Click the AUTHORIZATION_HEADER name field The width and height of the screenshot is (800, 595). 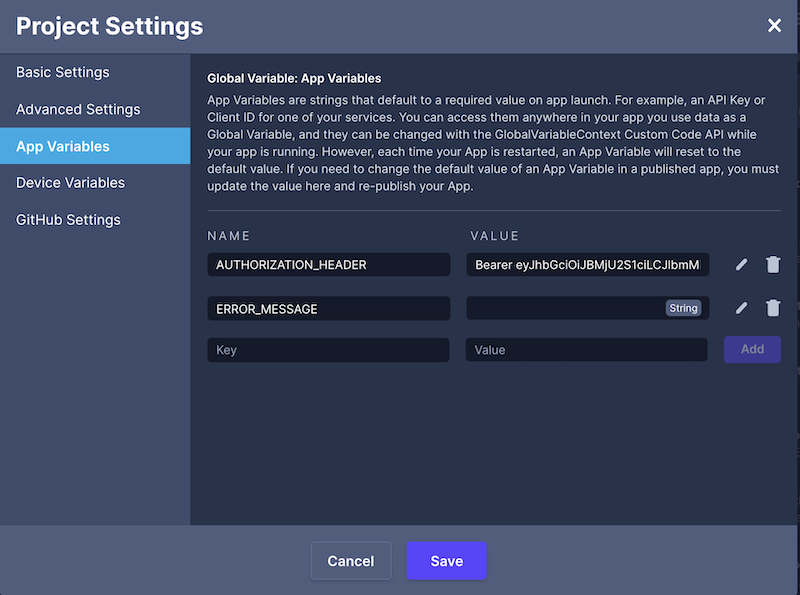click(329, 264)
